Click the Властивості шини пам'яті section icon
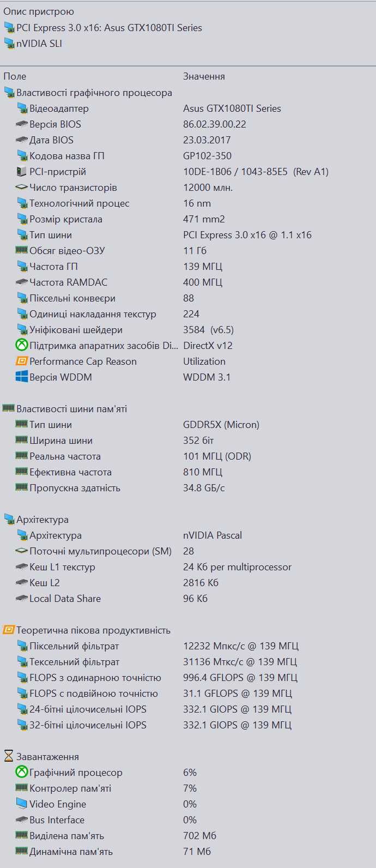 coord(9,408)
